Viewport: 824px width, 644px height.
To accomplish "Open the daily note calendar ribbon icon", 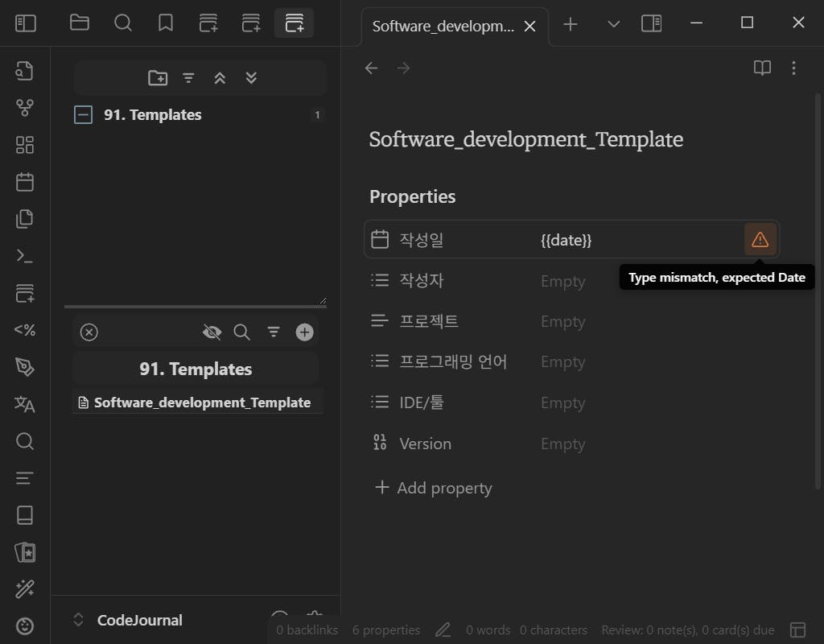I will point(25,182).
